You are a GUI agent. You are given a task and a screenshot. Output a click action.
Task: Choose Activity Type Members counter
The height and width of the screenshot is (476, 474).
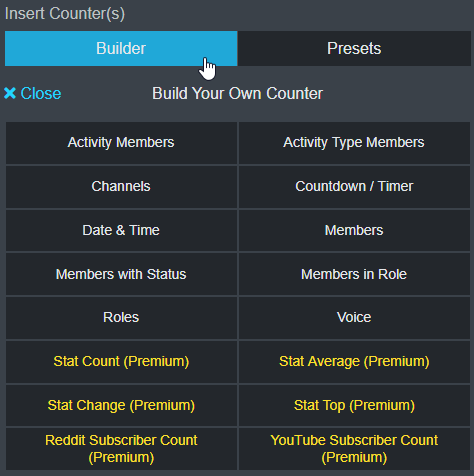point(354,143)
